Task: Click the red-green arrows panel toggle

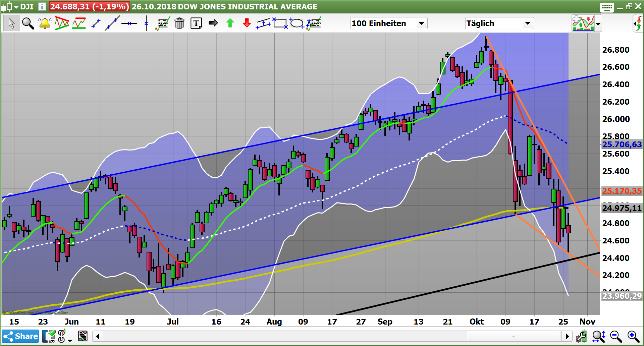Action: pos(638,23)
